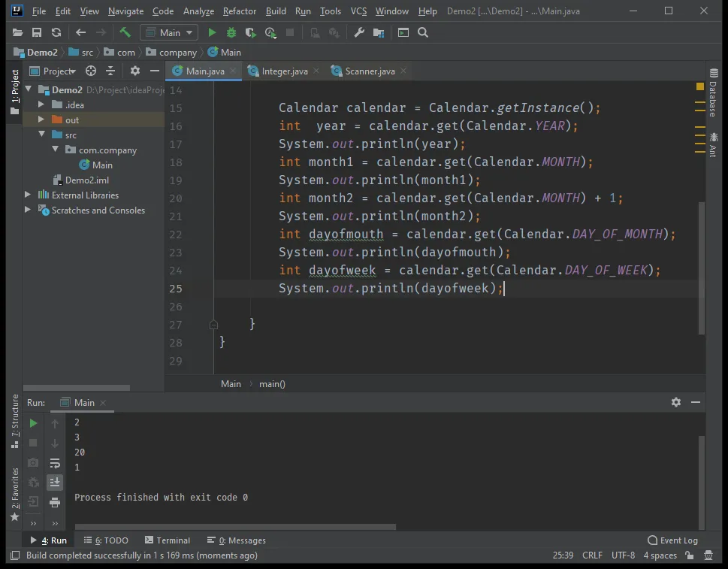
Task: Build project with the hammer icon
Action: click(x=125, y=32)
